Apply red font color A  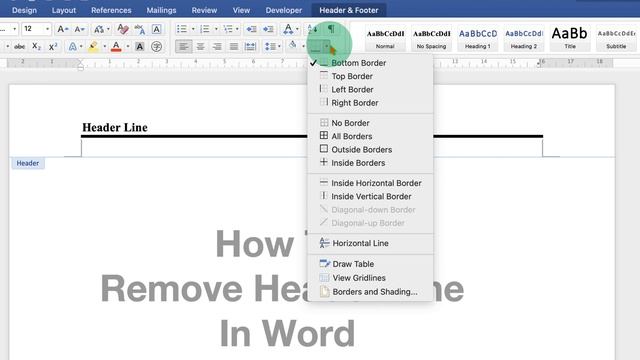click(x=116, y=47)
